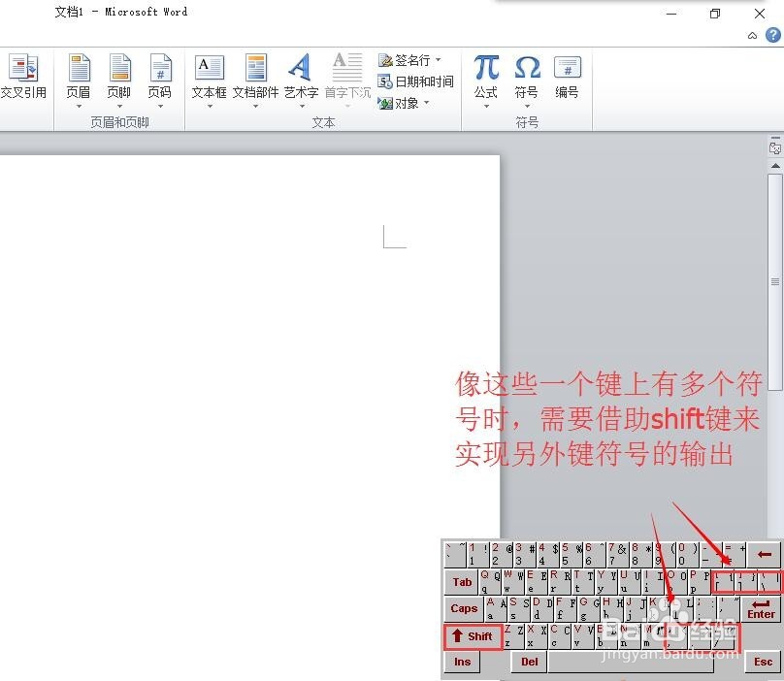This screenshot has width=784, height=681.
Task: Collapse the ribbon with the chevron arrow
Action: (752, 35)
